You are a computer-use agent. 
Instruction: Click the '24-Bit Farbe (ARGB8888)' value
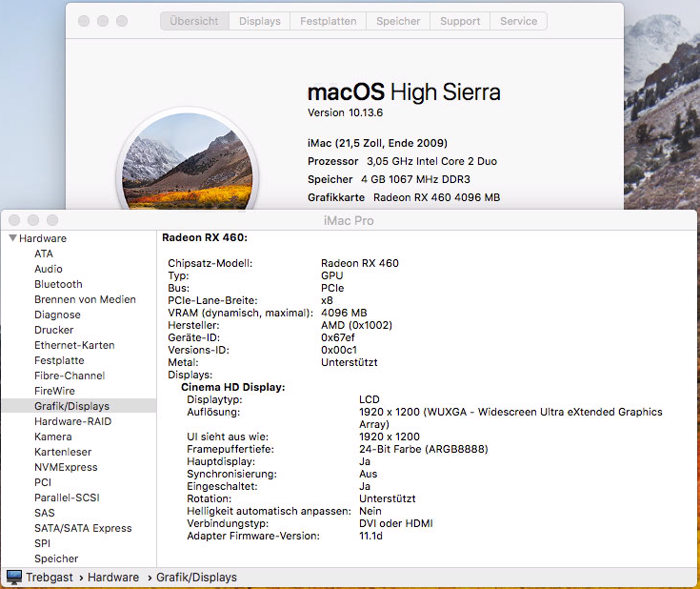pos(424,449)
